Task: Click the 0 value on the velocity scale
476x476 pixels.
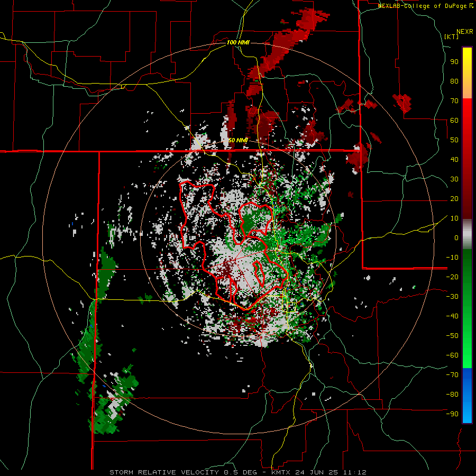Action: pyautogui.click(x=456, y=237)
